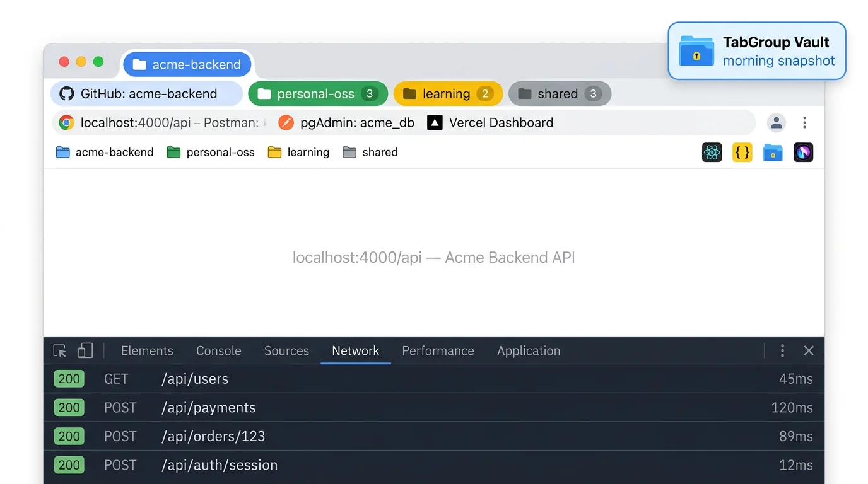Toggle the device emulation mode in DevTools
Screen dimensions: 868x484
(85, 350)
